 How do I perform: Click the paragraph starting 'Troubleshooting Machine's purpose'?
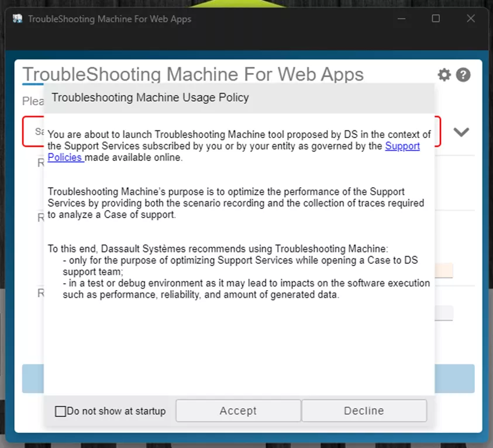click(x=236, y=203)
